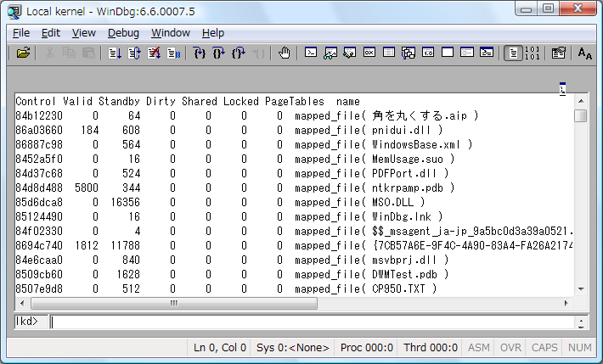The width and height of the screenshot is (603, 364).
Task: Click the Restart debugging icon
Action: 134,53
